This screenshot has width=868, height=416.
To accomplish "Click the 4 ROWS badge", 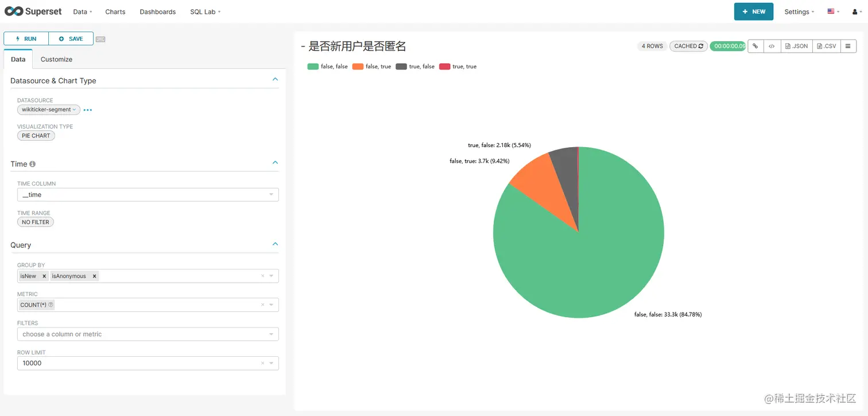I will pyautogui.click(x=652, y=46).
